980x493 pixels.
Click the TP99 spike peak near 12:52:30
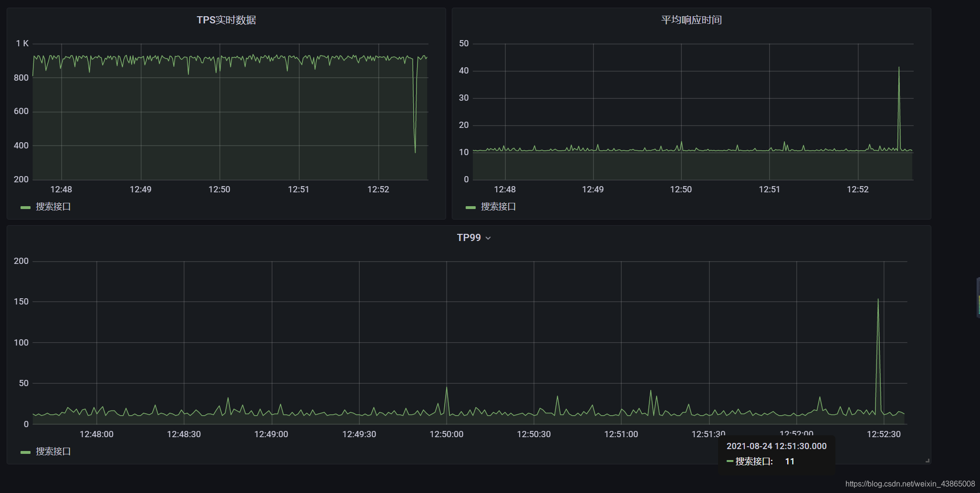click(878, 300)
